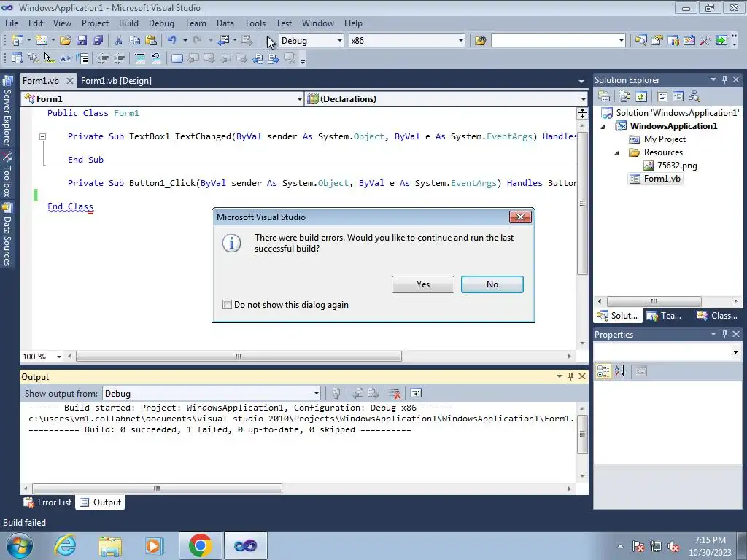Open the Properties Window toolbar icon
This screenshot has height=560, width=747.
[657, 41]
